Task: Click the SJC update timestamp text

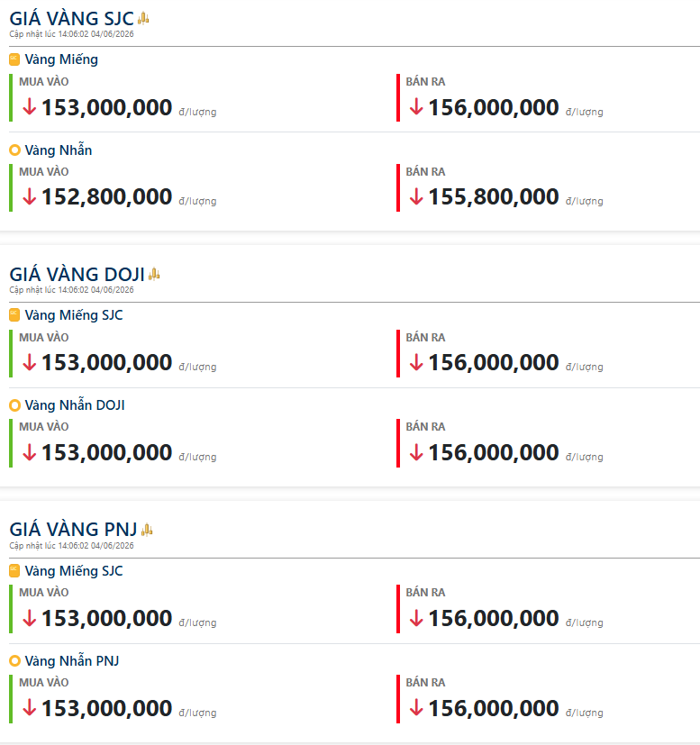Action: [72, 34]
